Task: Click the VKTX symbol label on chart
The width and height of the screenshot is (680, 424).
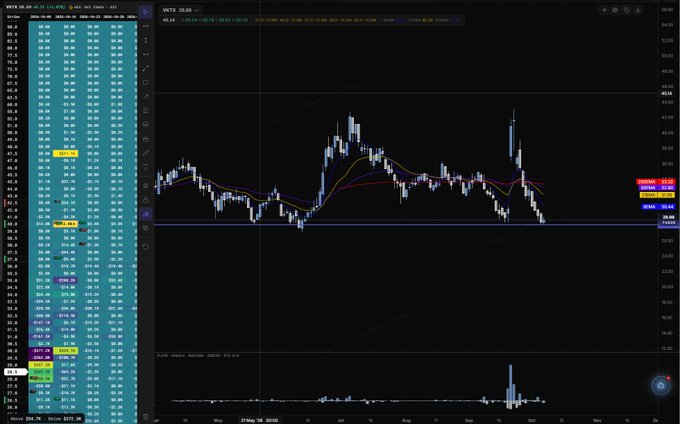Action: point(169,10)
